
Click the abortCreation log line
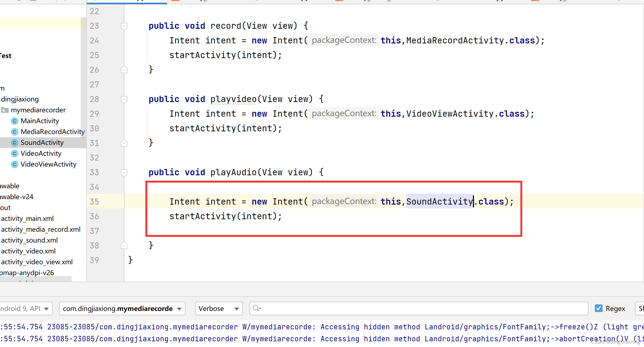[322, 339]
